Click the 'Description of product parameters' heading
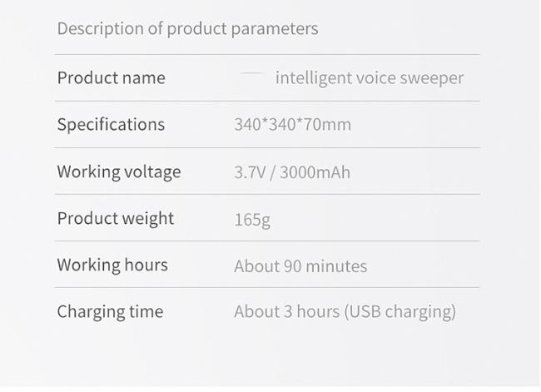This screenshot has height=392, width=541. 188,28
